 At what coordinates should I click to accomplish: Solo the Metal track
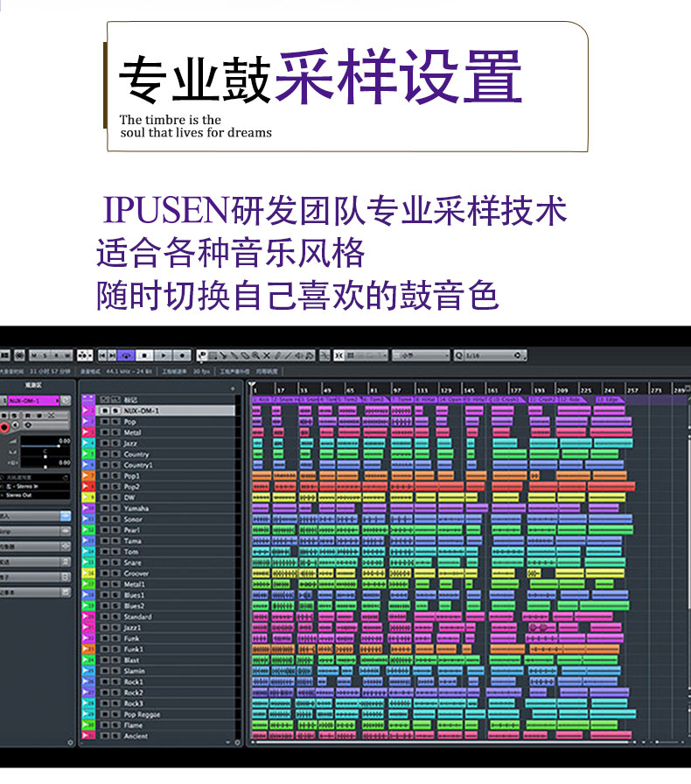(x=115, y=432)
